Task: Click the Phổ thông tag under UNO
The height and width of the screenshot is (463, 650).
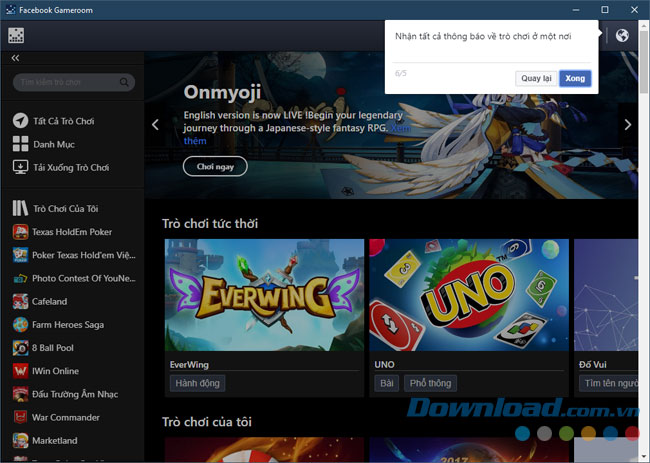Action: tap(430, 383)
